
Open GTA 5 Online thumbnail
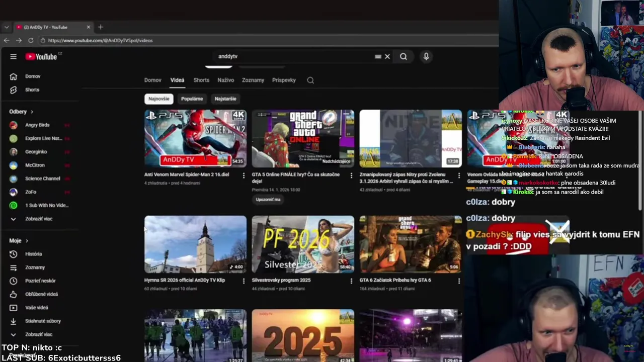click(303, 138)
